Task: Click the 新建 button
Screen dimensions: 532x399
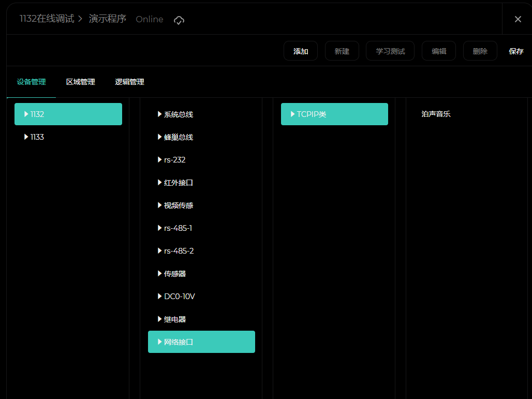Action: coord(342,51)
